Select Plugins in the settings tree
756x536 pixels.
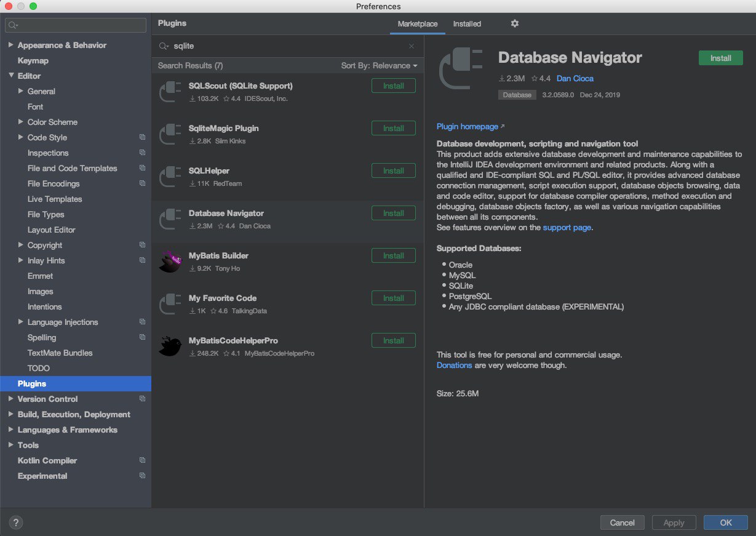click(76, 383)
